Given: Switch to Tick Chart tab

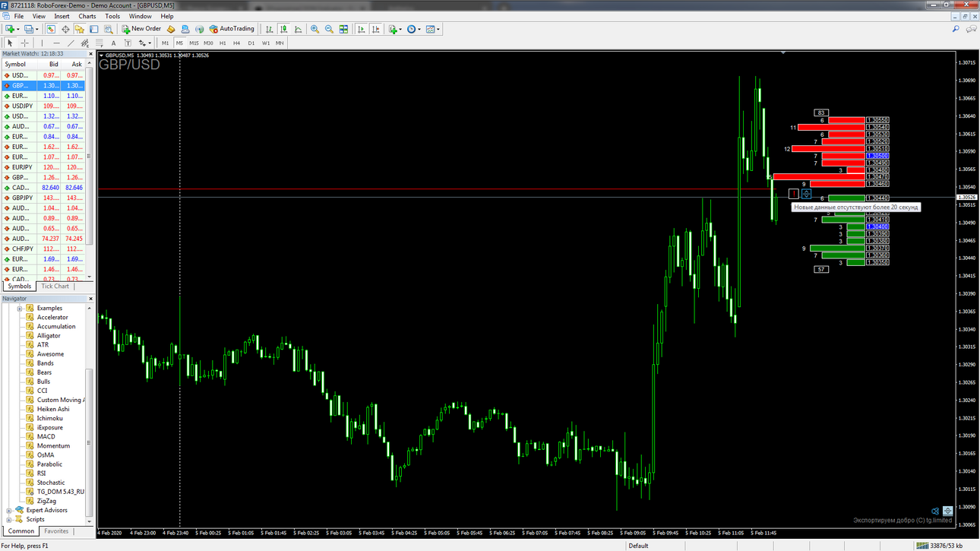Looking at the screenshot, I should pyautogui.click(x=55, y=287).
